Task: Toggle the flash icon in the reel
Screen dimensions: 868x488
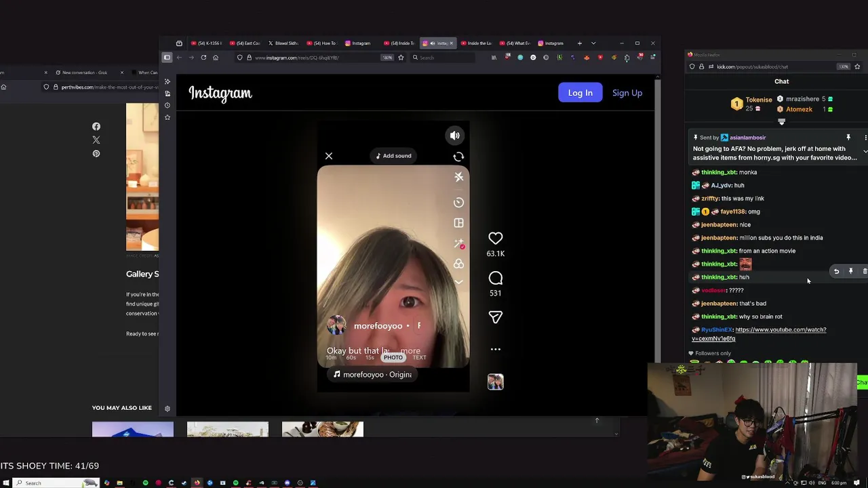Action: 459,177
